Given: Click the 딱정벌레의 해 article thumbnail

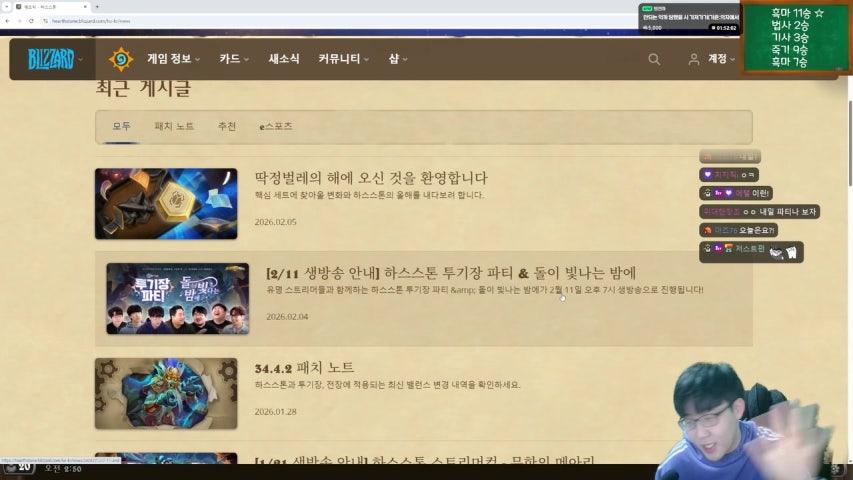Looking at the screenshot, I should 166,204.
